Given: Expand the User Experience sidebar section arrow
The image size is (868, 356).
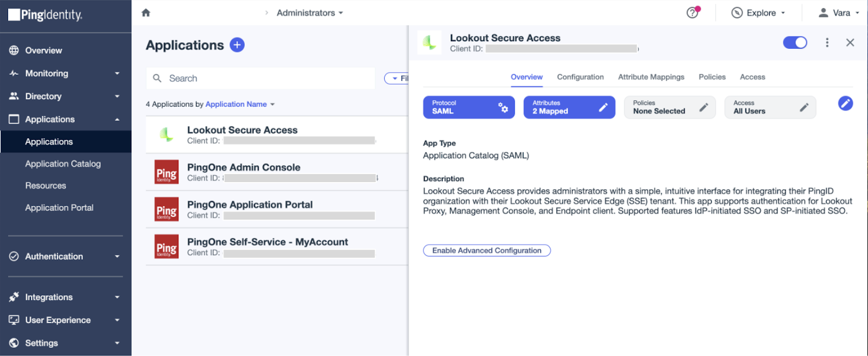Looking at the screenshot, I should click(x=117, y=320).
